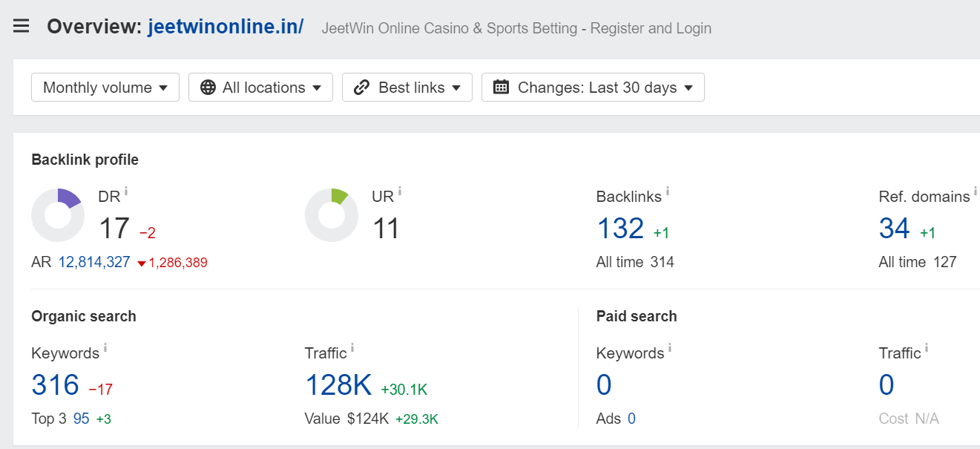Open the paid Keywords value 0

click(x=604, y=385)
